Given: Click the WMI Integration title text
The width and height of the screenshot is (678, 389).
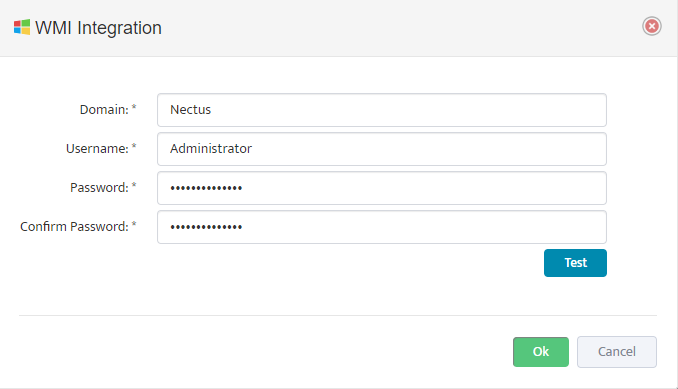Looking at the screenshot, I should click(x=98, y=28).
